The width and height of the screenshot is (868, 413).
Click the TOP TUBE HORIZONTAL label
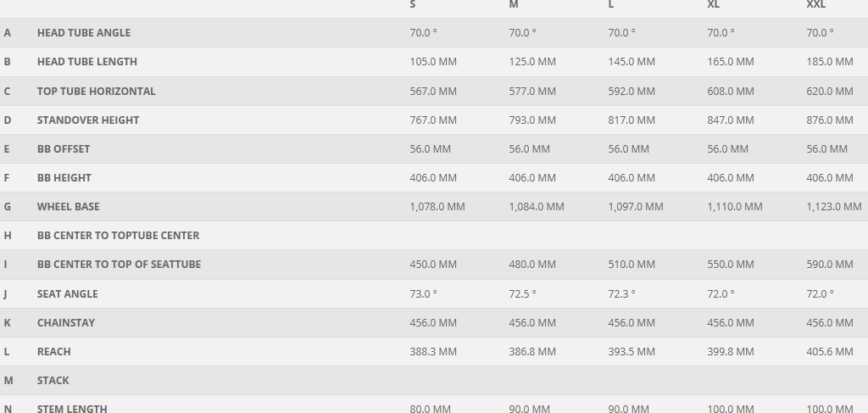[96, 92]
